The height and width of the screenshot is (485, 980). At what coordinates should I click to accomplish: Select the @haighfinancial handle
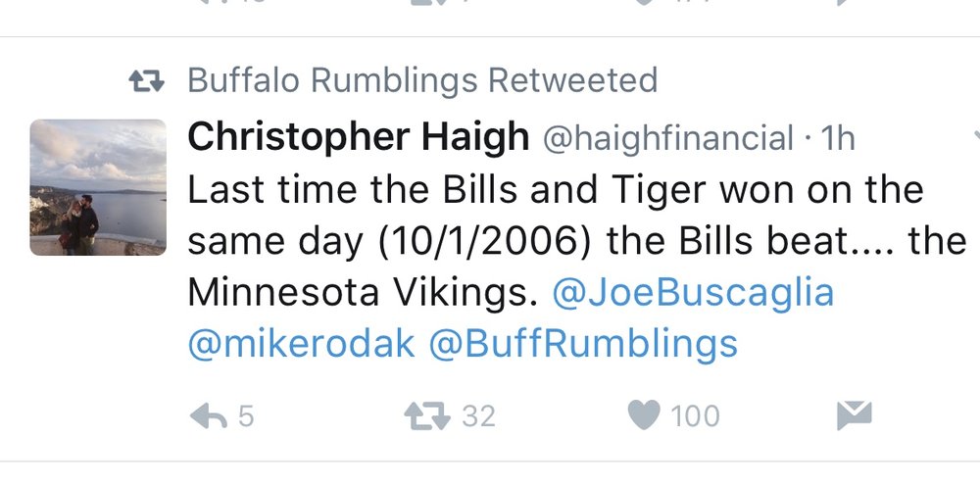pos(668,139)
